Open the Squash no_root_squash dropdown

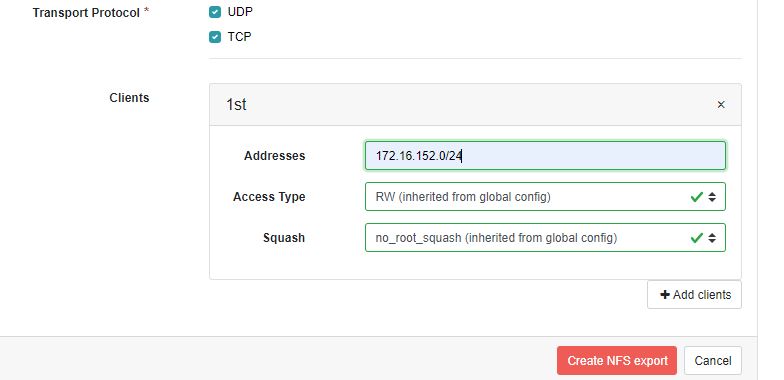(545, 238)
